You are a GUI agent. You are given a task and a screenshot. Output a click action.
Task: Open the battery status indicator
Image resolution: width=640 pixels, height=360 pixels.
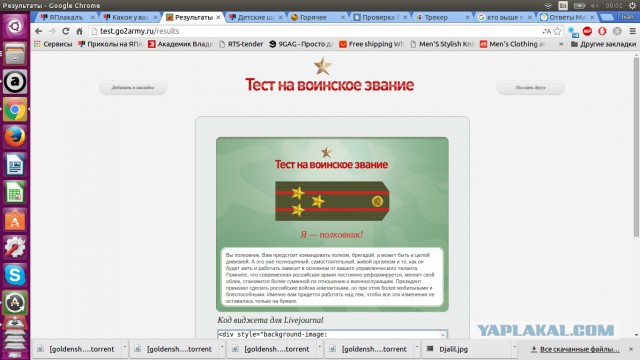tap(579, 6)
